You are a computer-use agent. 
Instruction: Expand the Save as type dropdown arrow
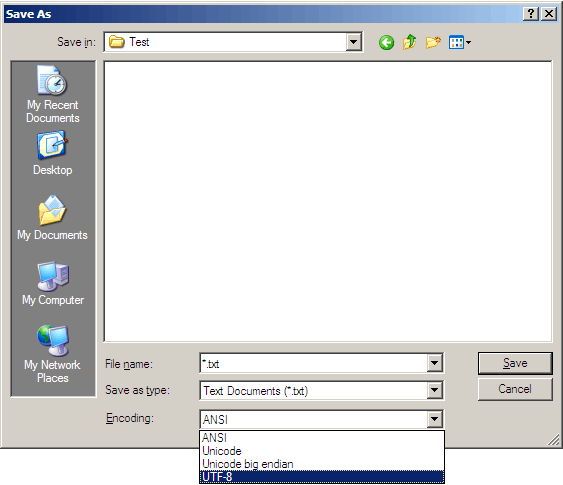click(434, 390)
